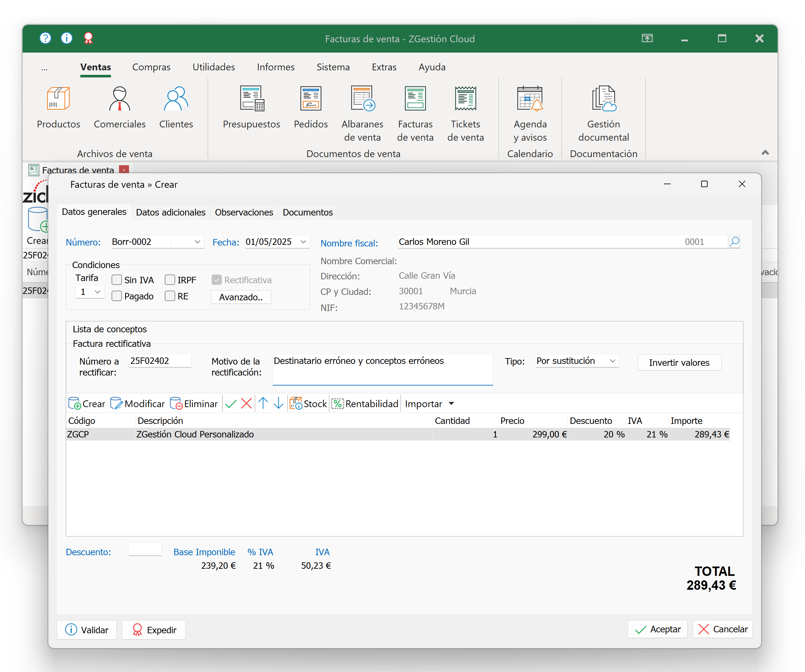Sort concepts by the Importe column header

[x=699, y=421]
